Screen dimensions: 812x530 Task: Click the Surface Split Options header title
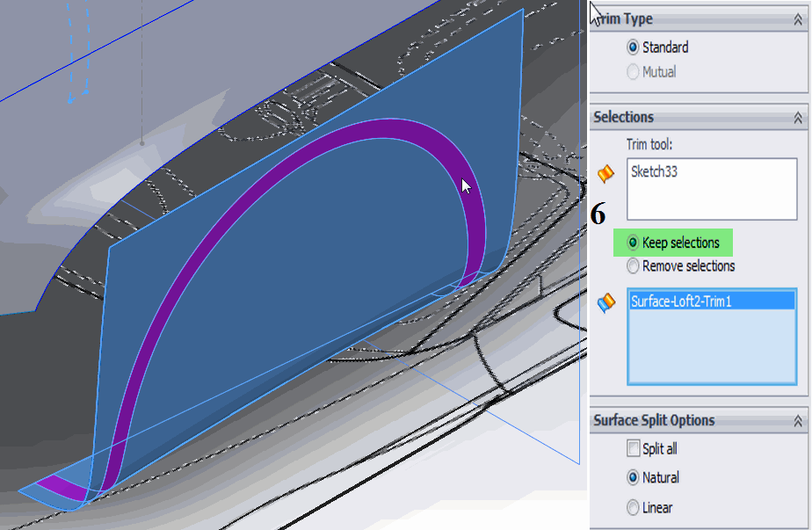point(654,421)
